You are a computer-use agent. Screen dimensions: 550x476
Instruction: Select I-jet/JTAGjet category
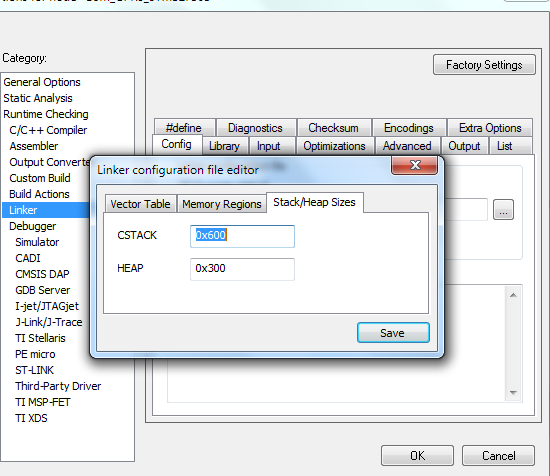[x=47, y=306]
